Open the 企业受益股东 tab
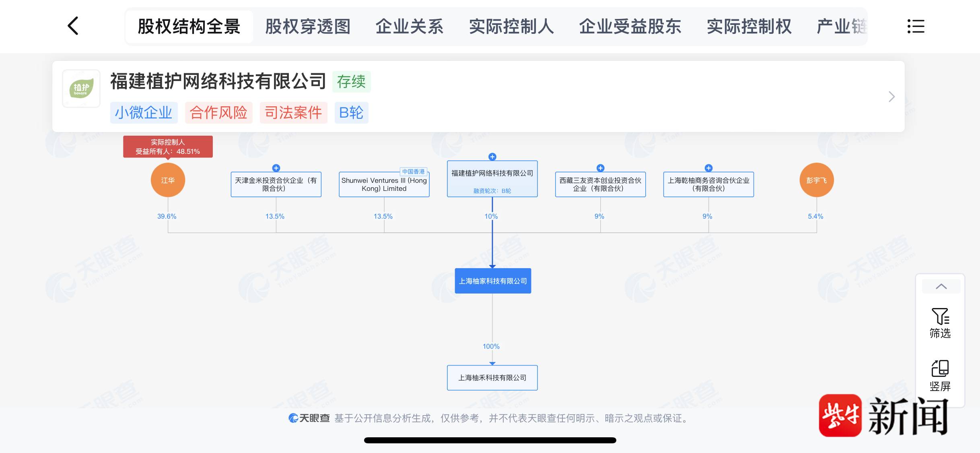 [x=630, y=27]
